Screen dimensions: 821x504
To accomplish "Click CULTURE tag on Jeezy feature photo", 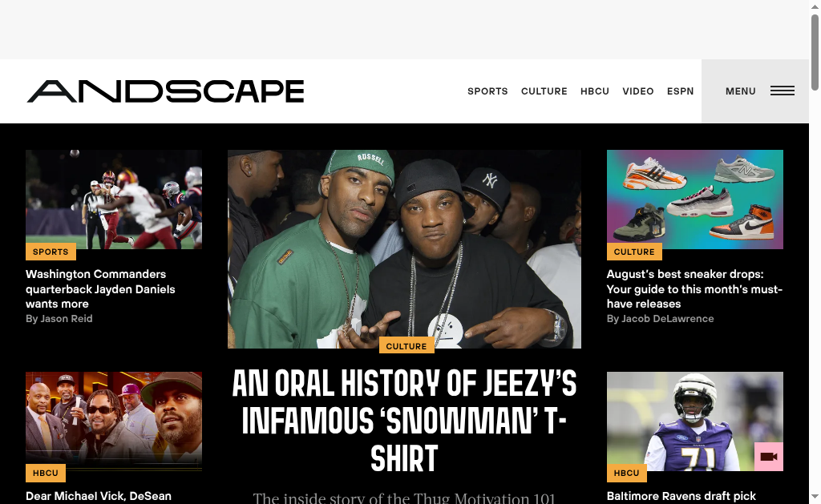I will click(406, 346).
